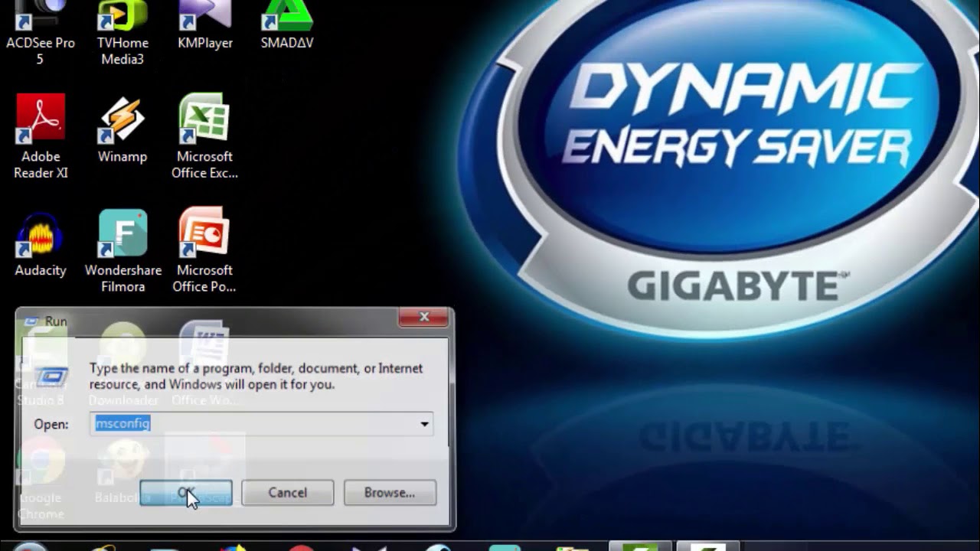Click the Microsoft Office PowerPoint shortcut

pos(204,251)
